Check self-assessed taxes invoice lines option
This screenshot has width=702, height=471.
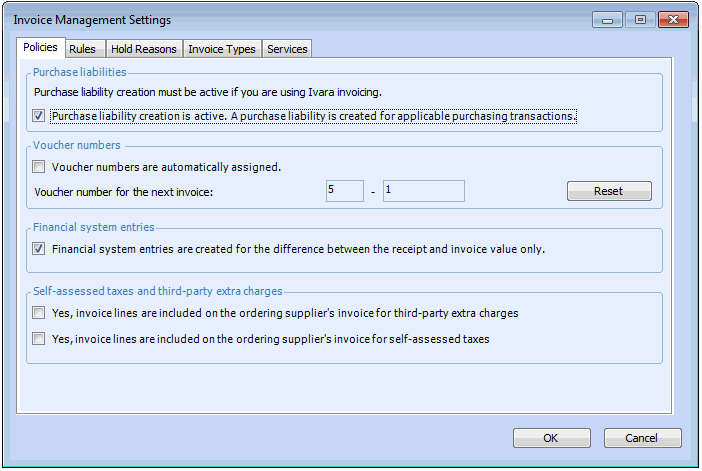coord(39,339)
